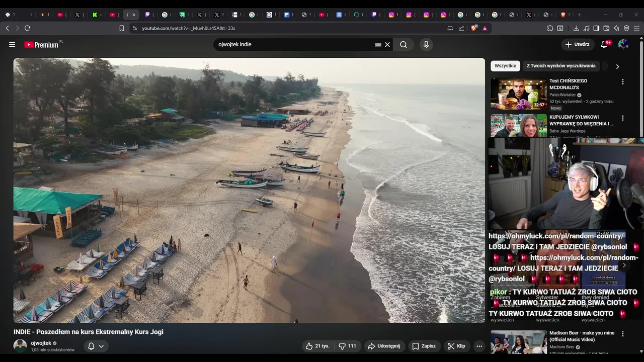The width and height of the screenshot is (644, 362).
Task: Save the video with the Zapisz button
Action: coord(424,346)
